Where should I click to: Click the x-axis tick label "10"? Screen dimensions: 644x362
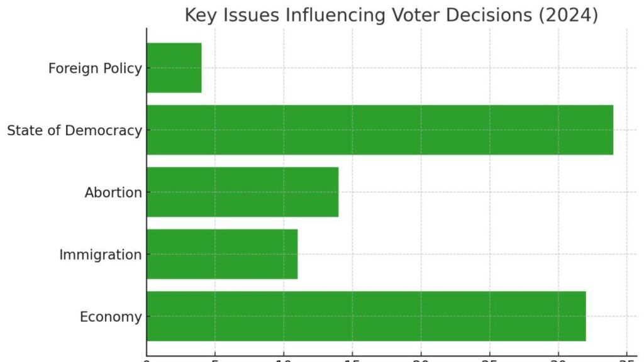click(284, 359)
